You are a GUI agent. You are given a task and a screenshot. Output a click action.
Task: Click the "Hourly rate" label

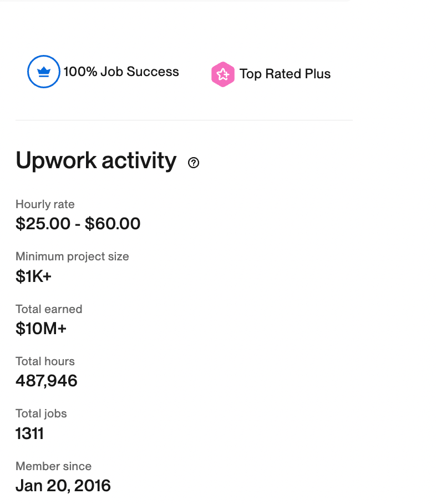click(x=45, y=204)
